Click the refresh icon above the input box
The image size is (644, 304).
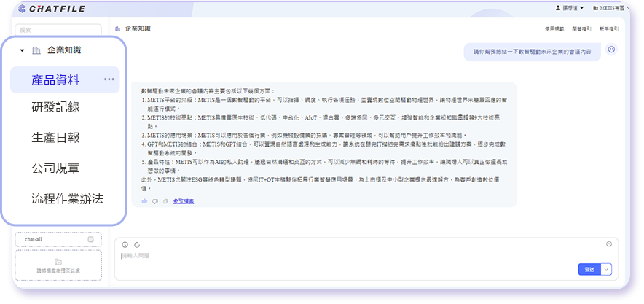pyautogui.click(x=136, y=244)
